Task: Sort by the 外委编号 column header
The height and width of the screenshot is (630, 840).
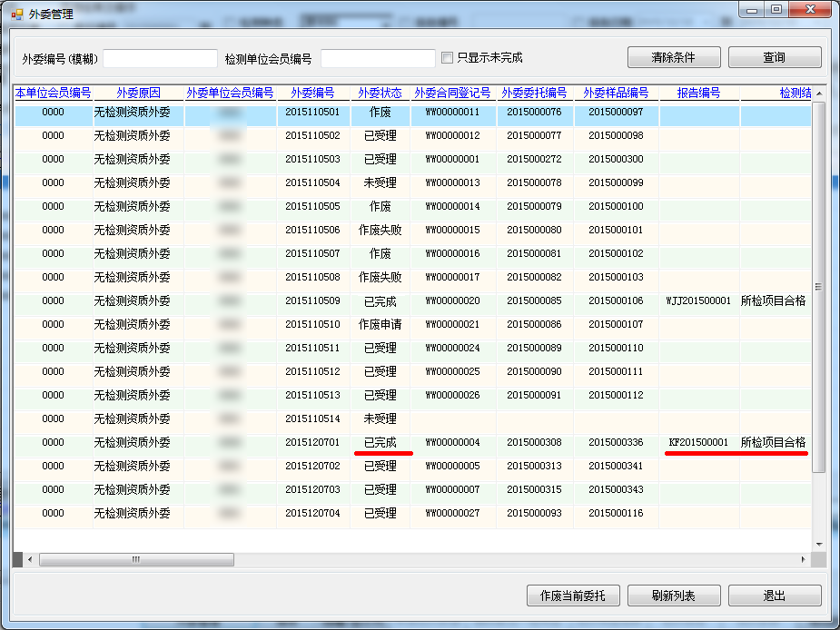Action: pyautogui.click(x=312, y=93)
